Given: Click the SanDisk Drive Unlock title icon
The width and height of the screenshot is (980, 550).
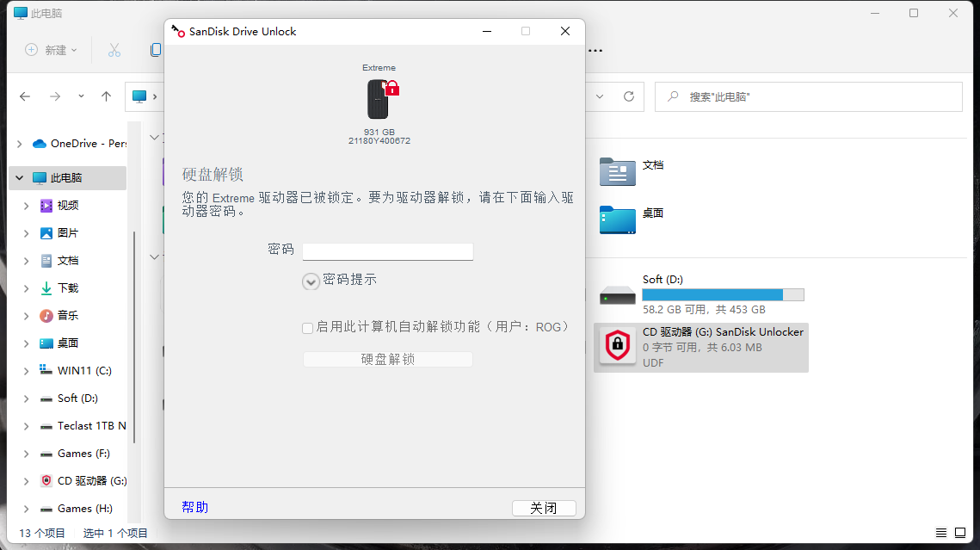Looking at the screenshot, I should pyautogui.click(x=178, y=31).
